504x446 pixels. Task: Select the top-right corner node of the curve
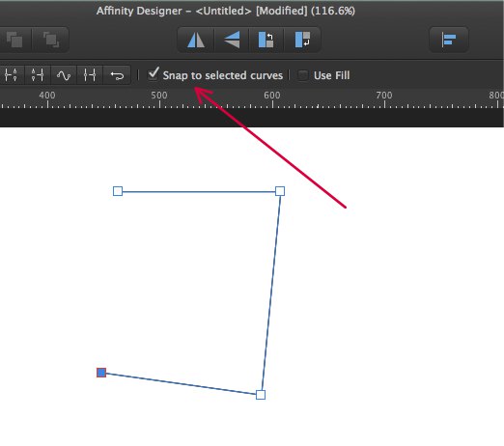280,191
